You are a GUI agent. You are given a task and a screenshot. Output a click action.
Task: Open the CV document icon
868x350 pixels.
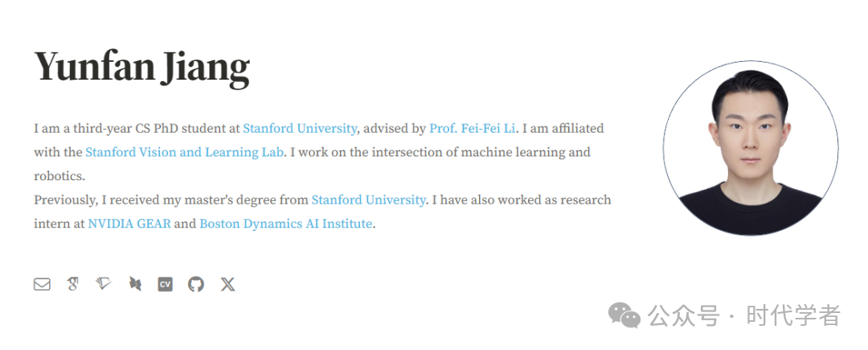tap(166, 284)
